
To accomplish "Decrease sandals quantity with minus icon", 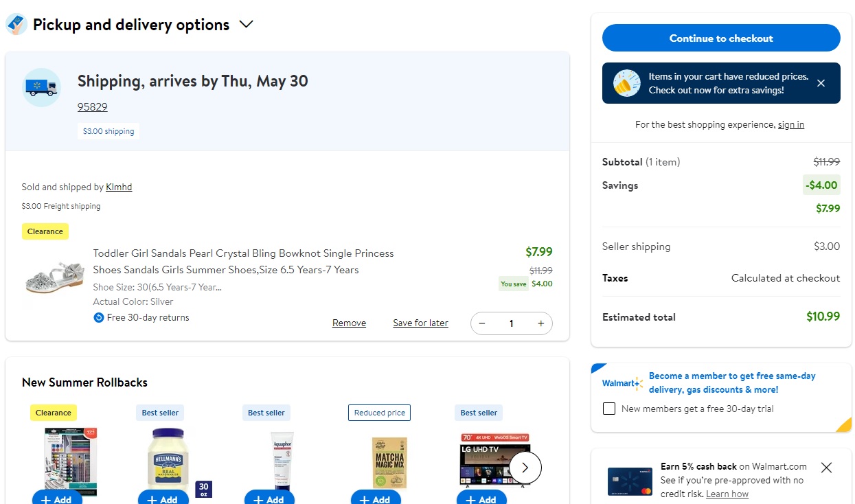I will tap(481, 323).
